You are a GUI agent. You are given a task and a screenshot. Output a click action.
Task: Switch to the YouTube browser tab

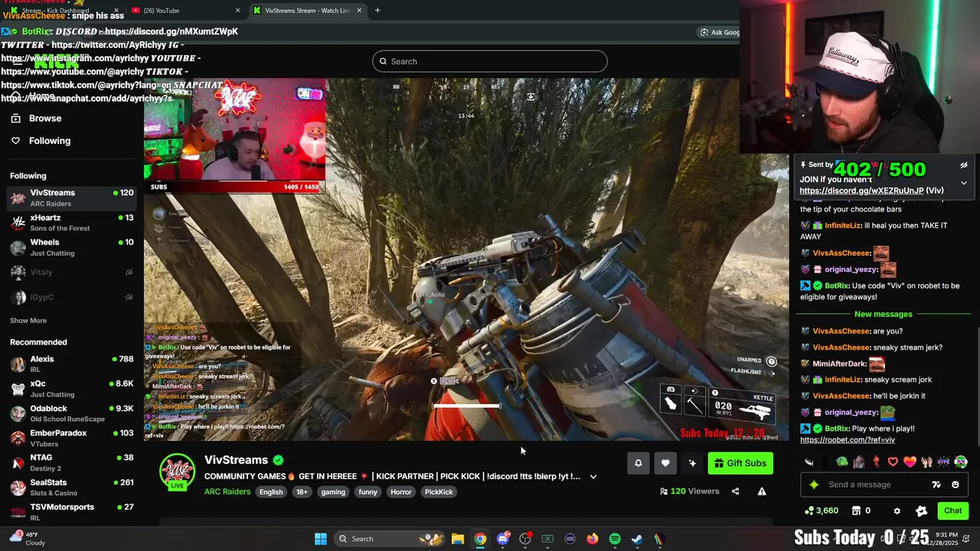pos(184,11)
